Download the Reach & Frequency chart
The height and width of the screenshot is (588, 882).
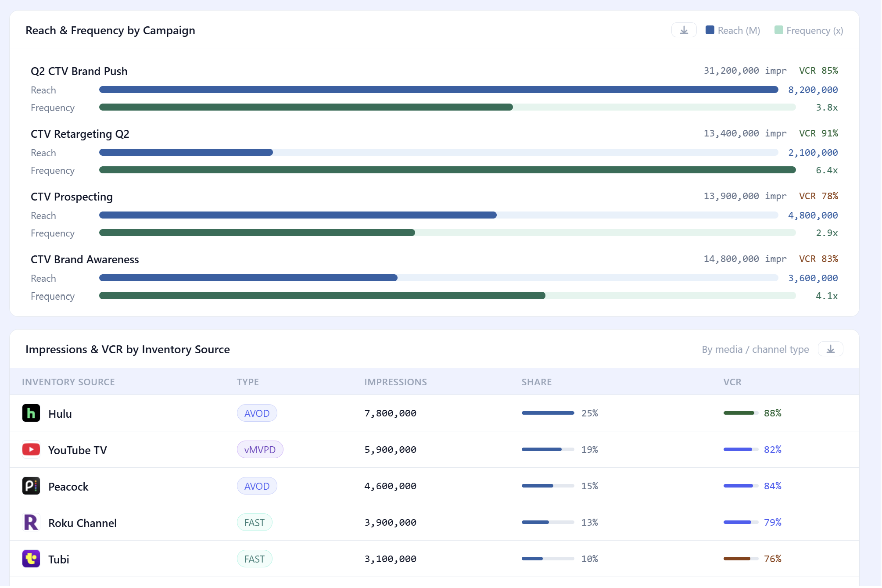point(684,30)
